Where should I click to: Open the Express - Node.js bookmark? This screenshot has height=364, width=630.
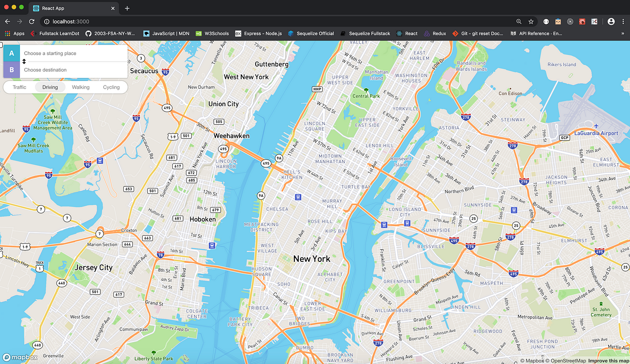258,33
